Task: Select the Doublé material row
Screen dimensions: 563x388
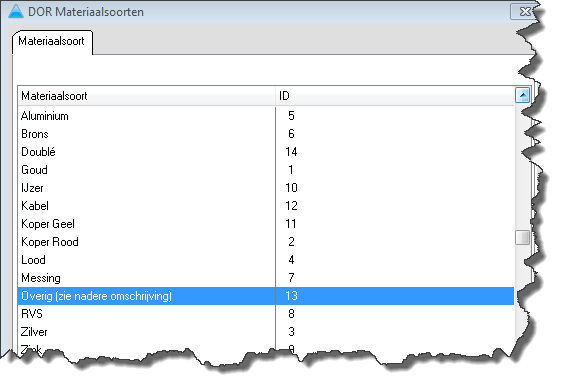Action: 266,152
